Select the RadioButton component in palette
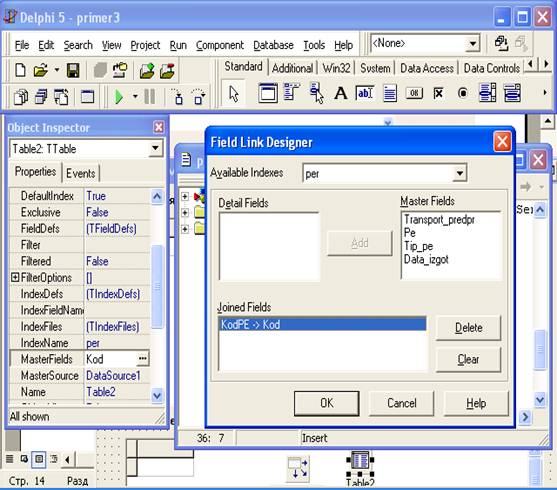This screenshot has width=557, height=490. pos(463,93)
